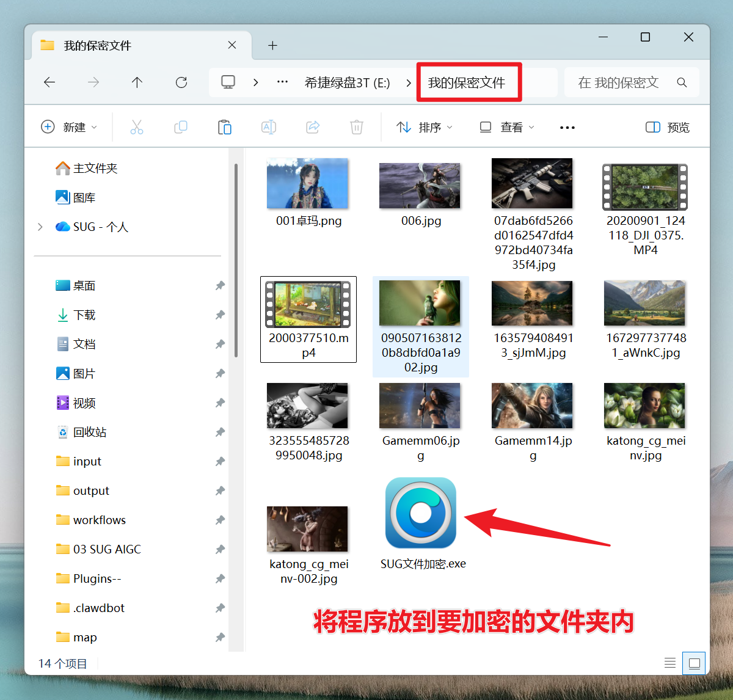This screenshot has height=700, width=733.
Task: Click the Copy icon in toolbar
Action: click(x=181, y=127)
